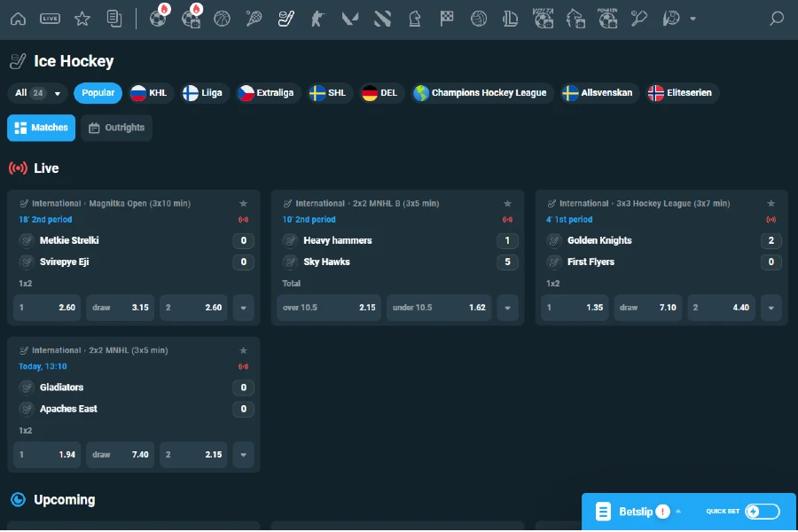Select the Ice Hockey sport icon
The height and width of the screenshot is (532, 798).
(284, 18)
